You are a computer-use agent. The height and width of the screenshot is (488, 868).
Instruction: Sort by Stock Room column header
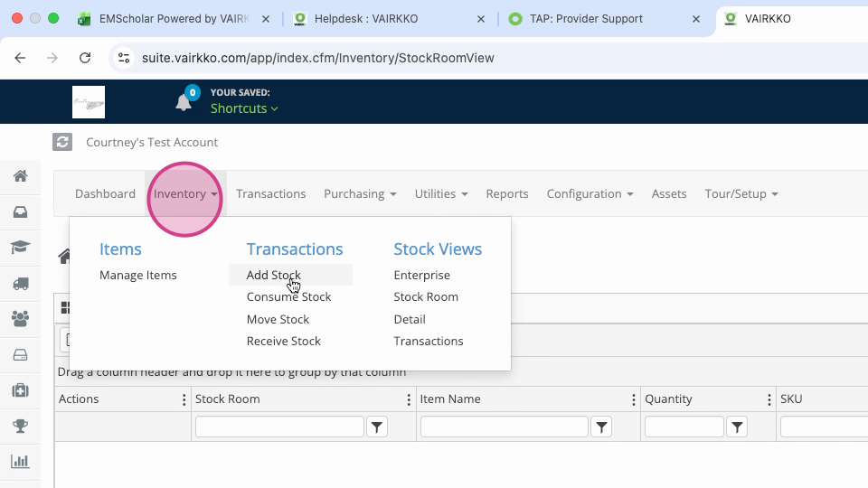(x=228, y=399)
